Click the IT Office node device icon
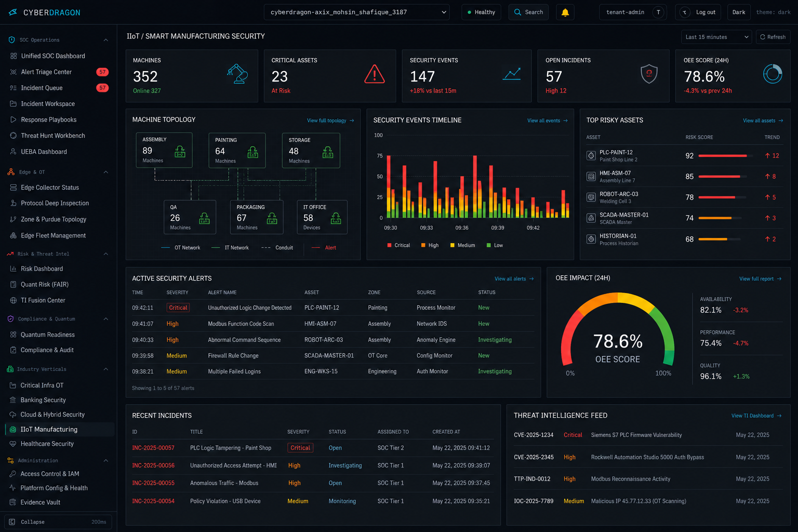Screen dimensions: 798x532 tap(336, 218)
